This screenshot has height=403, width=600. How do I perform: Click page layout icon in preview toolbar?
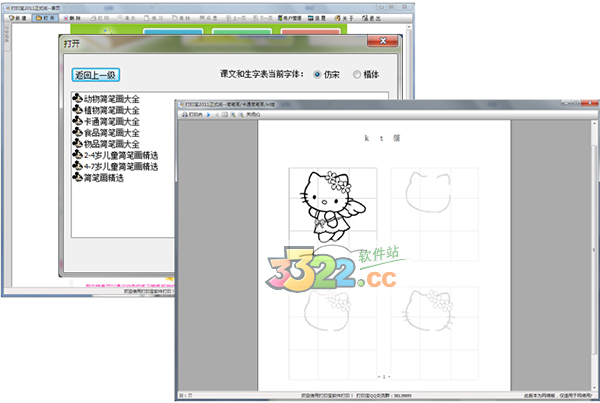225,114
